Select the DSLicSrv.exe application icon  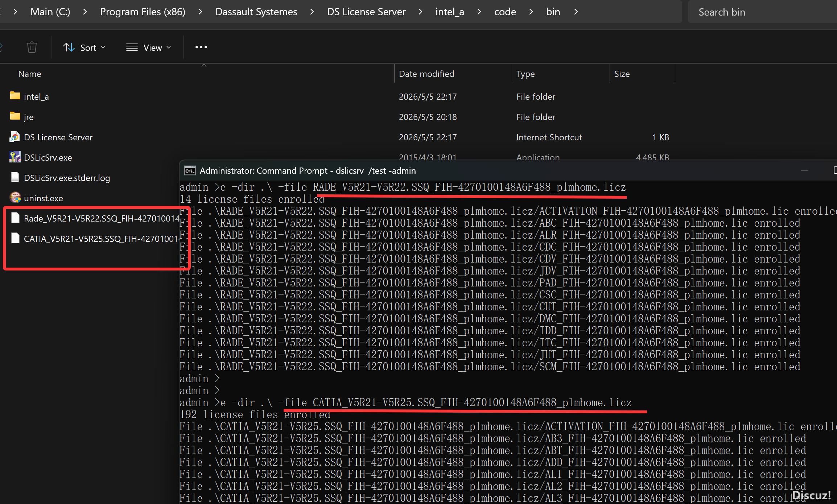(15, 157)
